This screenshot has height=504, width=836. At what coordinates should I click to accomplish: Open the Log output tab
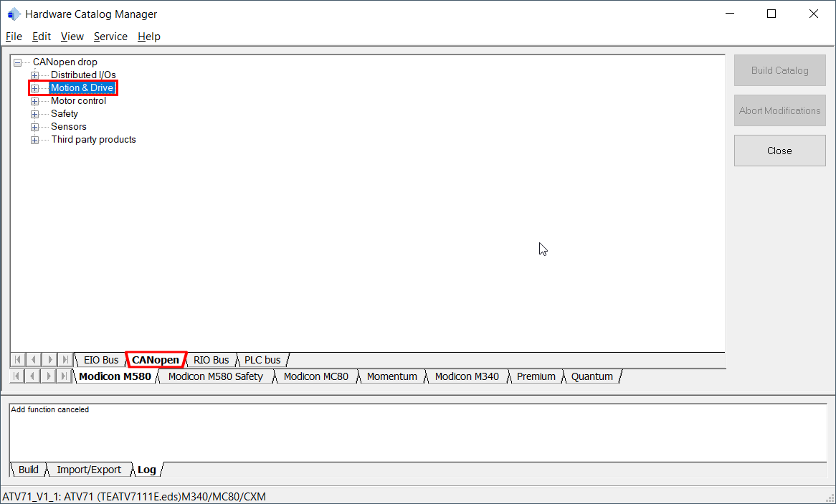[x=146, y=470]
